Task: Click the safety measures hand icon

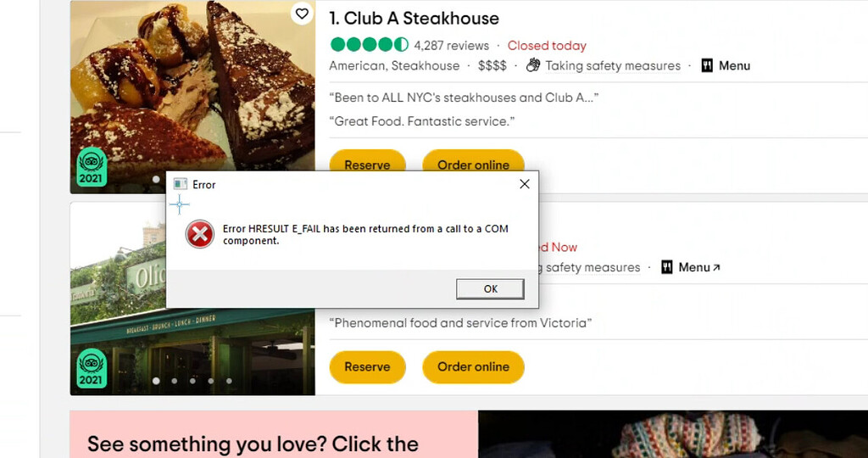Action: (x=532, y=65)
